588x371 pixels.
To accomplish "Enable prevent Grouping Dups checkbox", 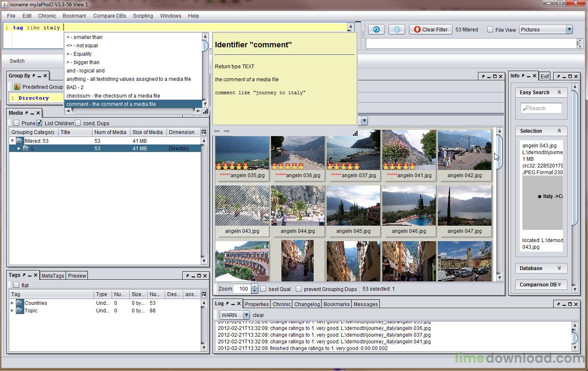I will [x=299, y=289].
